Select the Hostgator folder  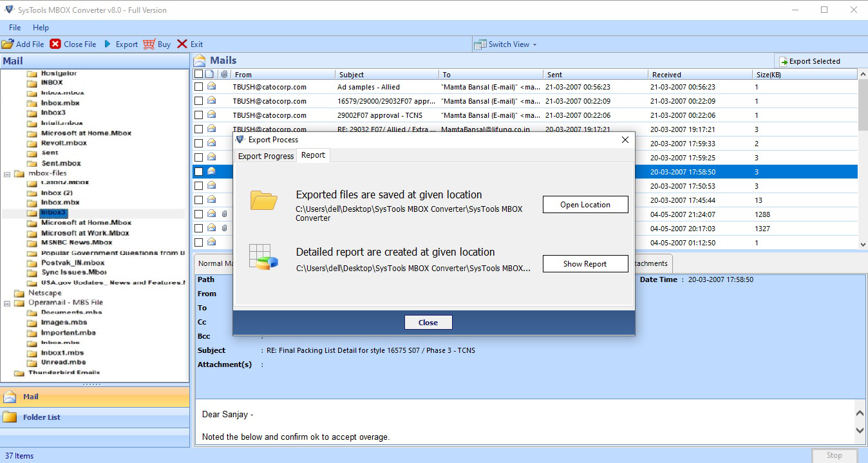click(59, 73)
